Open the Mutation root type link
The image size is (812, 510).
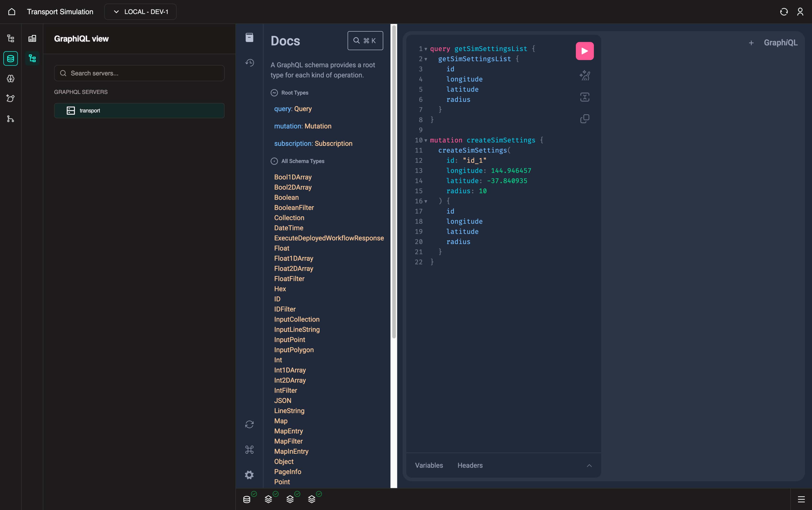(318, 126)
